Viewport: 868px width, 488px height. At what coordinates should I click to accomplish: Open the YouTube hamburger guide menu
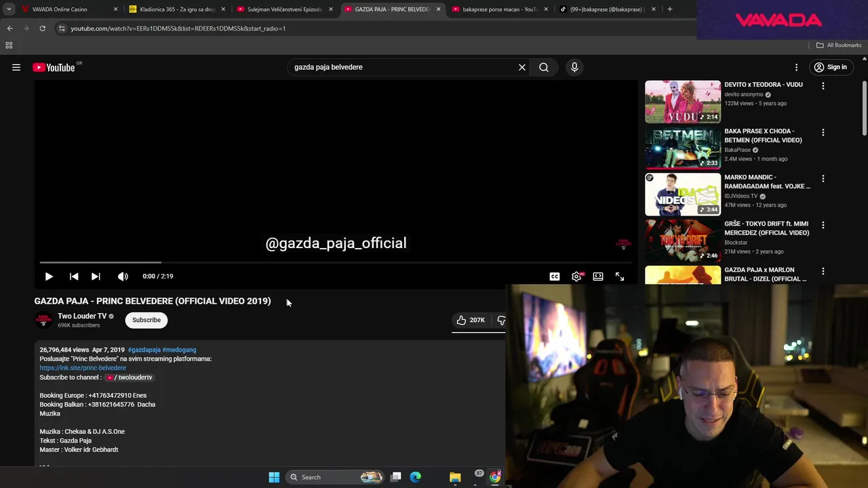16,67
